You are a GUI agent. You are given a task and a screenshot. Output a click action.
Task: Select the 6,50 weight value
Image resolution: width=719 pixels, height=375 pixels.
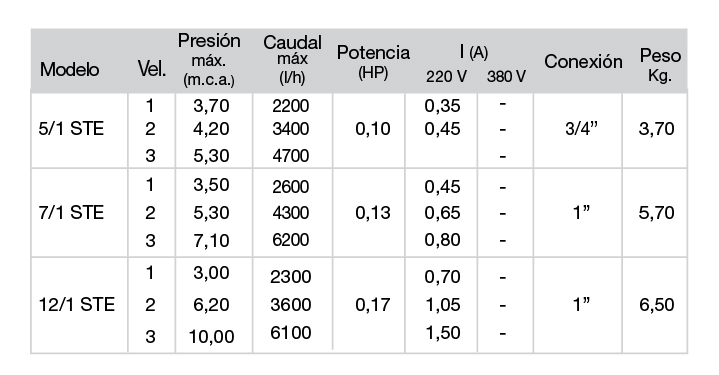click(x=657, y=305)
